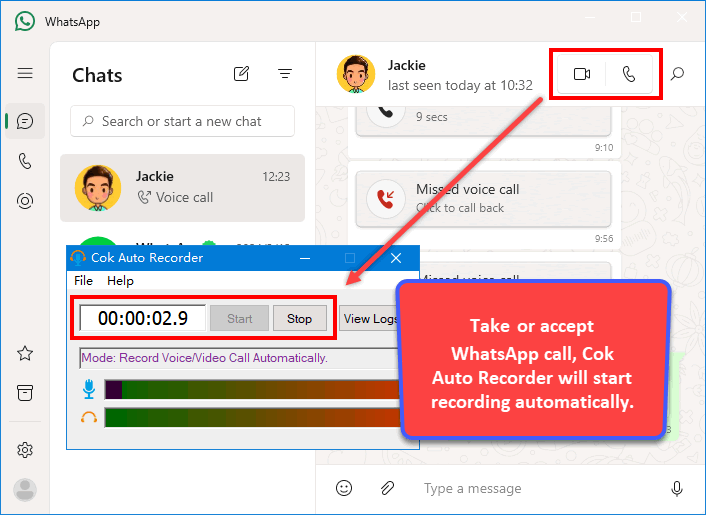Viewport: 706px width, 515px height.
Task: Open the File menu in Cok Auto Recorder
Action: [83, 281]
